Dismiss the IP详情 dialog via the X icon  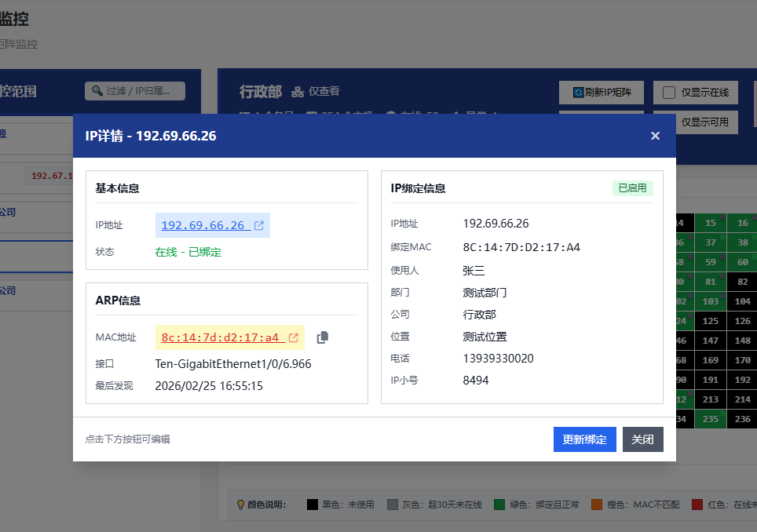pyautogui.click(x=655, y=135)
